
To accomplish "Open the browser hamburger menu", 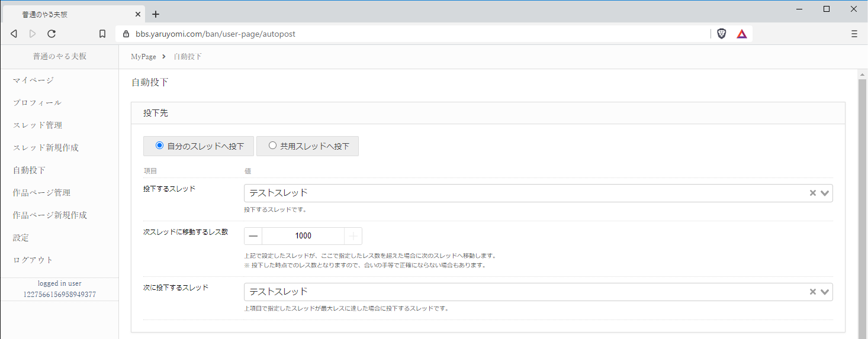I will 854,34.
